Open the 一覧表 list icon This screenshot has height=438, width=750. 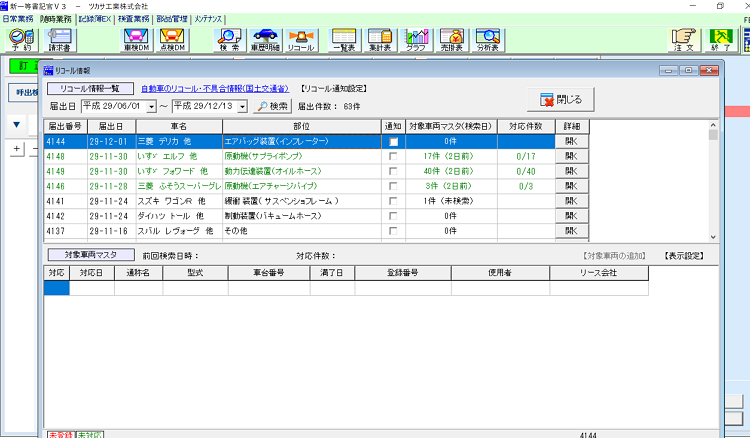coord(344,40)
